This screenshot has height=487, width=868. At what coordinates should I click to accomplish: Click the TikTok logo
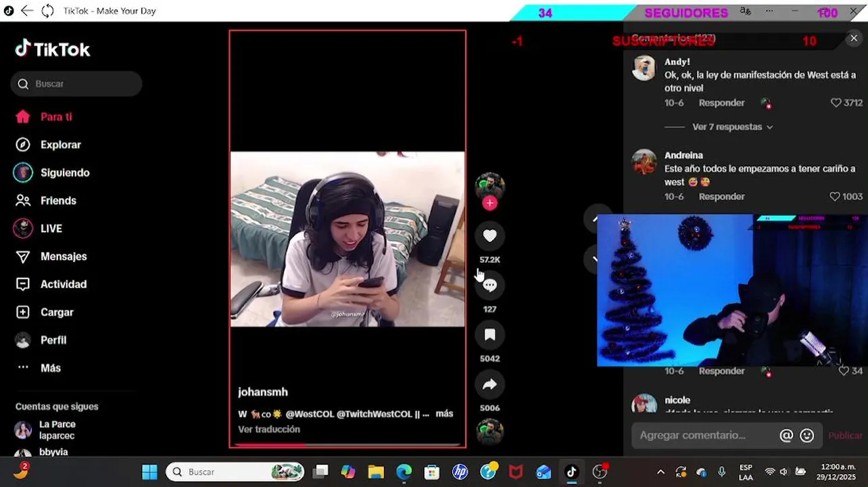(x=53, y=49)
